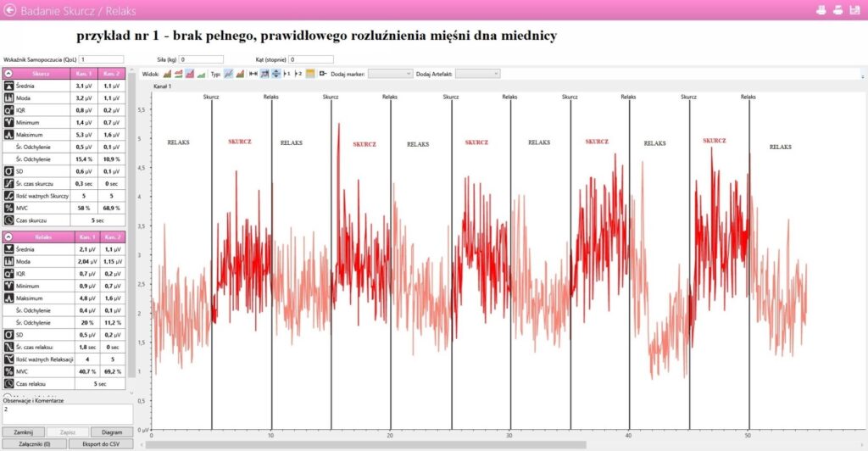Click the leftmost printer icon top right
868x451 pixels.
(821, 11)
